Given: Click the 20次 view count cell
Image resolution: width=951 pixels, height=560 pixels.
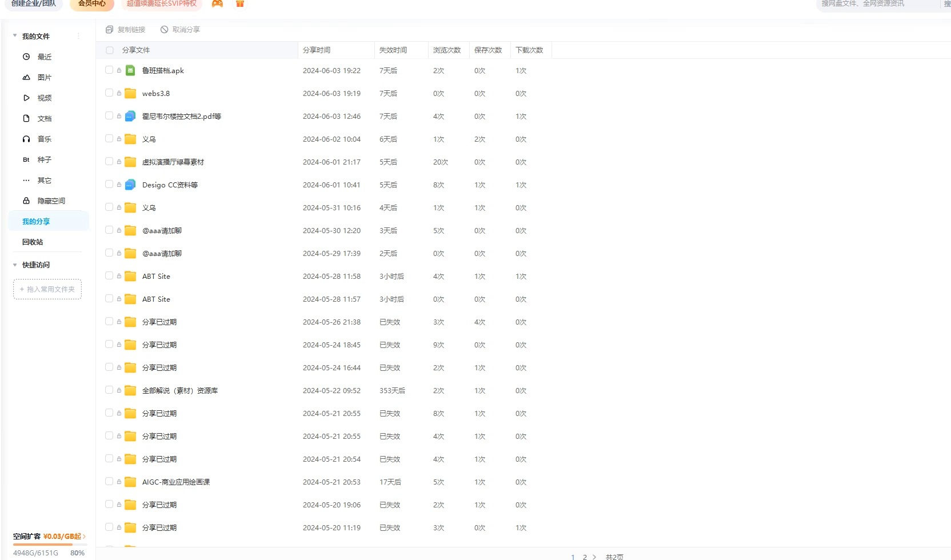Looking at the screenshot, I should 441,162.
